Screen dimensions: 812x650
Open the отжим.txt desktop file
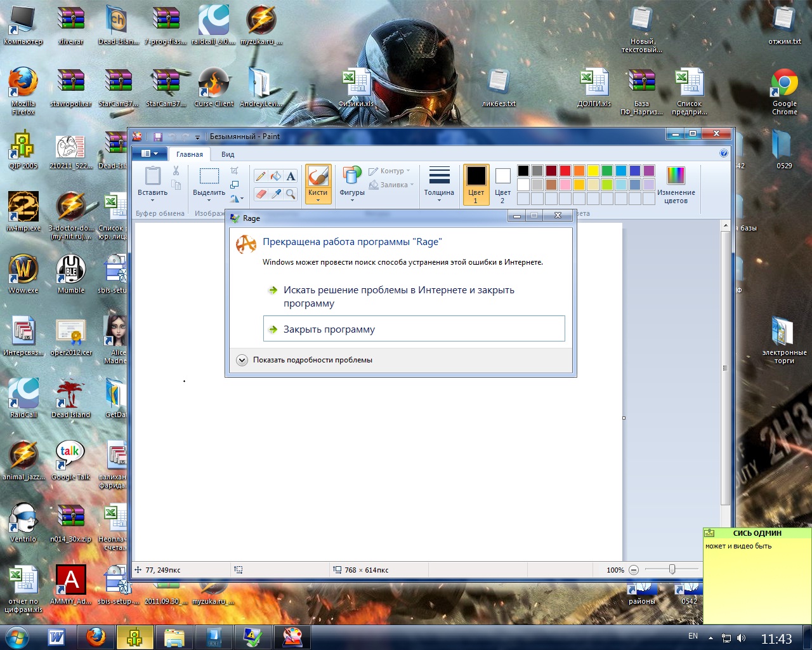pyautogui.click(x=785, y=25)
